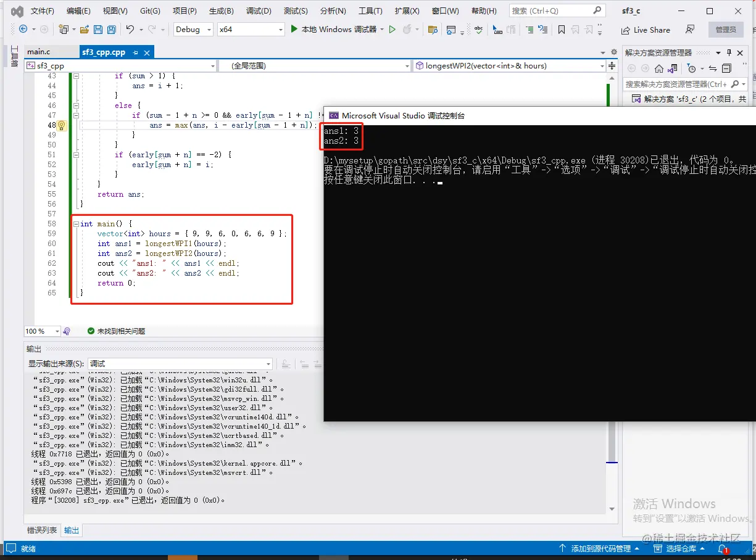
Task: Click 未找到相关问题 status indicator
Action: (x=116, y=331)
